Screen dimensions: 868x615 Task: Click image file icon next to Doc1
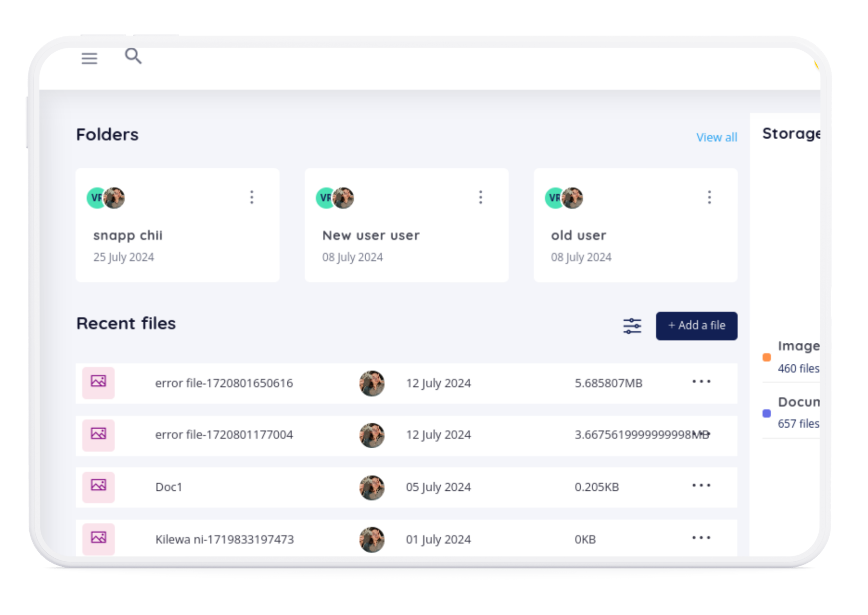98,486
